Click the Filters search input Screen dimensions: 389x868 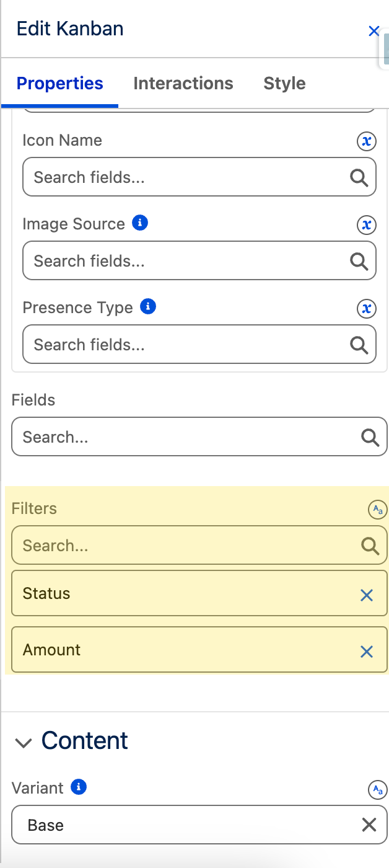click(186, 546)
